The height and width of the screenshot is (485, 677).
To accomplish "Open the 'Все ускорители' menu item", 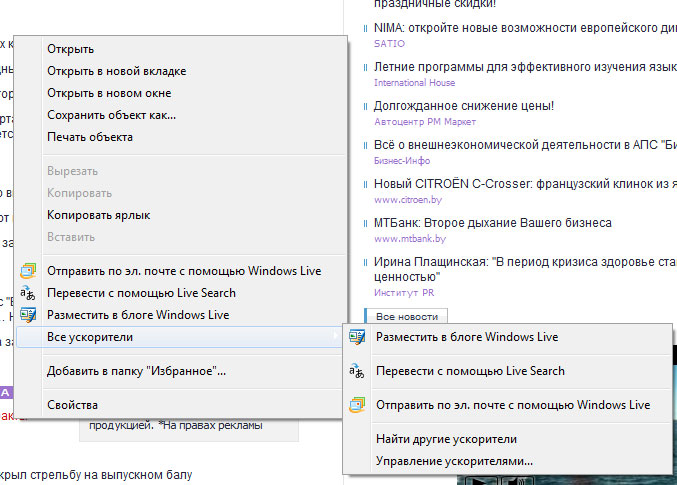I will (x=179, y=337).
